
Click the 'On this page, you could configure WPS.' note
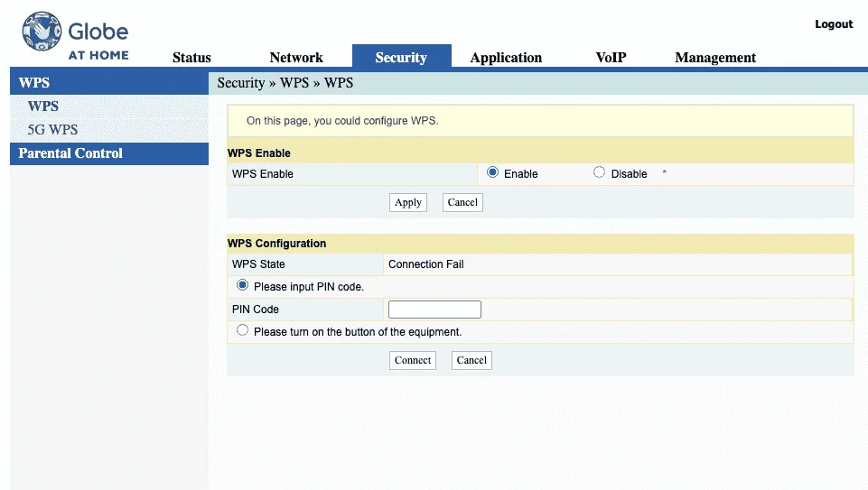coord(342,121)
